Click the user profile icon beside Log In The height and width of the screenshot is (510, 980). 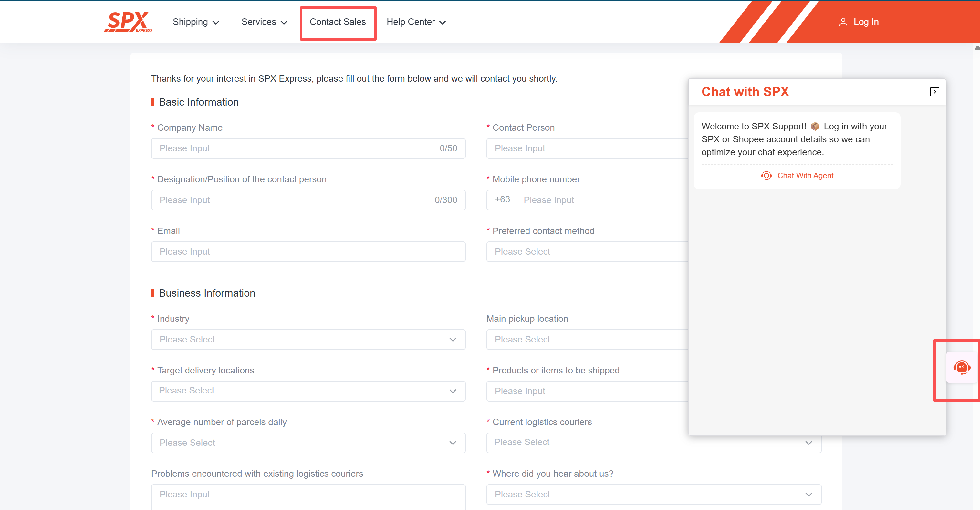click(x=843, y=22)
